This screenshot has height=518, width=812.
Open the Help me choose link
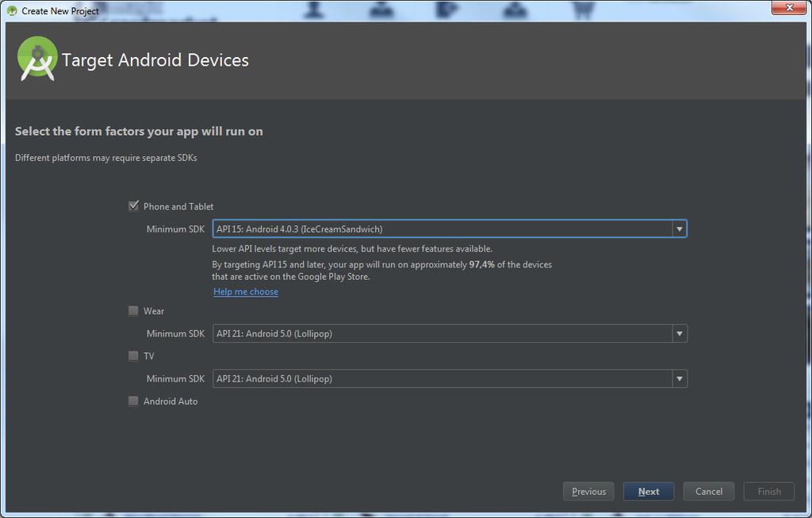tap(246, 292)
